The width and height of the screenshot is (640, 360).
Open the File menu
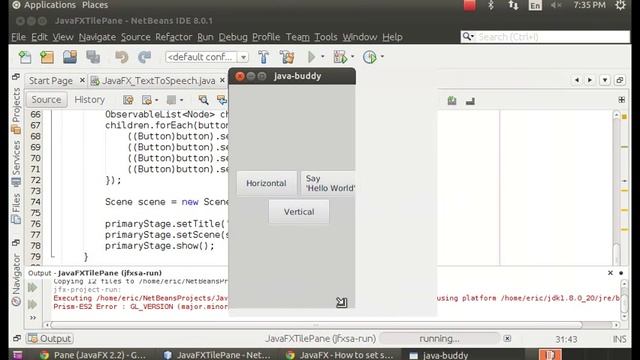(18, 37)
